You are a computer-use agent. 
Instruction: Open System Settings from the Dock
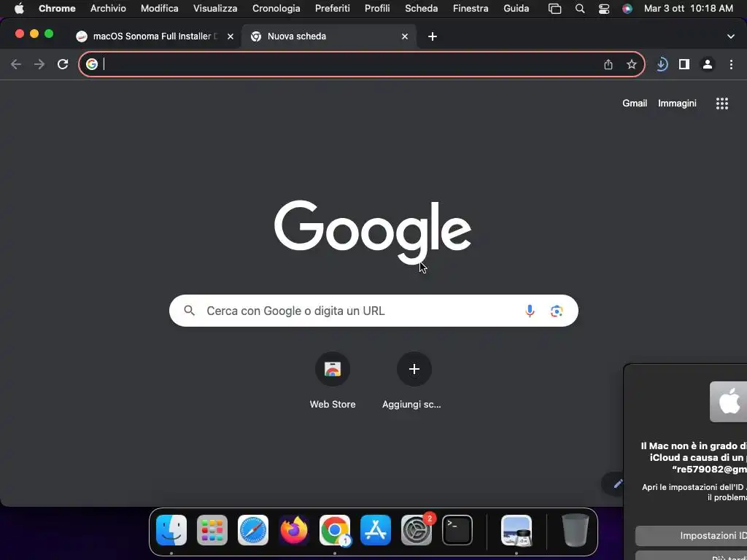pos(417,530)
